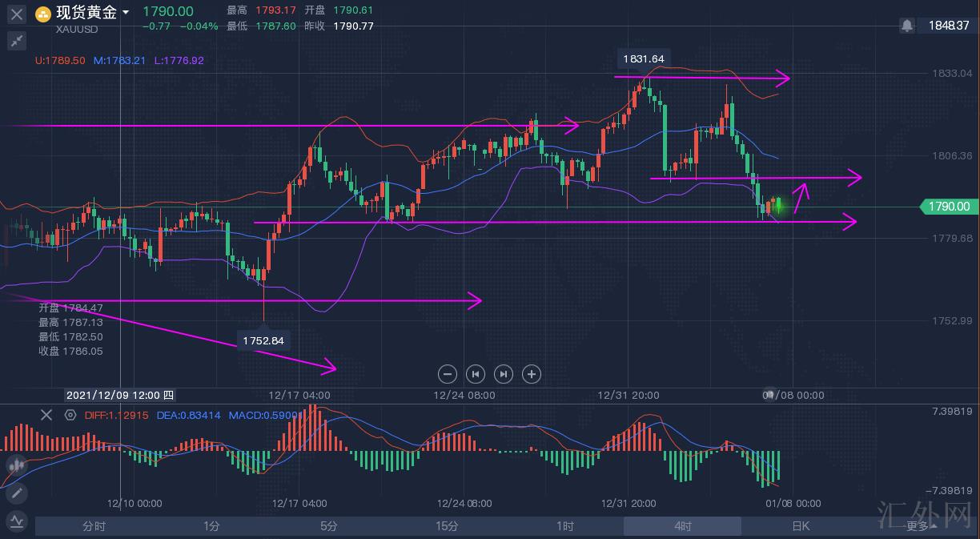Zoom out the chart with minus button

[448, 373]
